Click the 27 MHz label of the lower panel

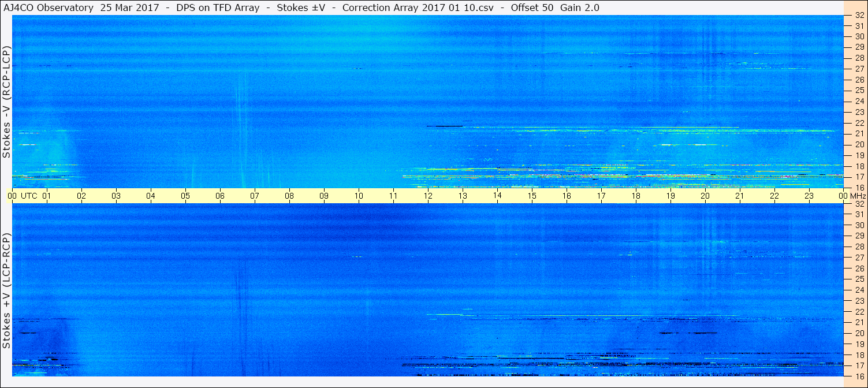(859, 258)
